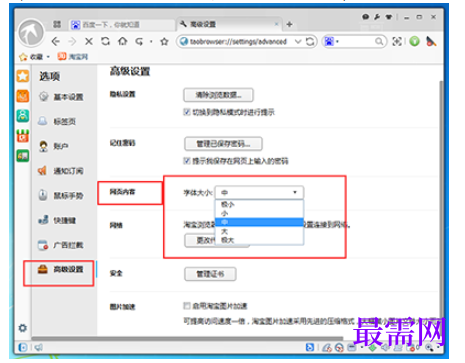Click the taobrowser://settings/advanced address field
Image resolution: width=465 pixels, height=363 pixels.
238,41
